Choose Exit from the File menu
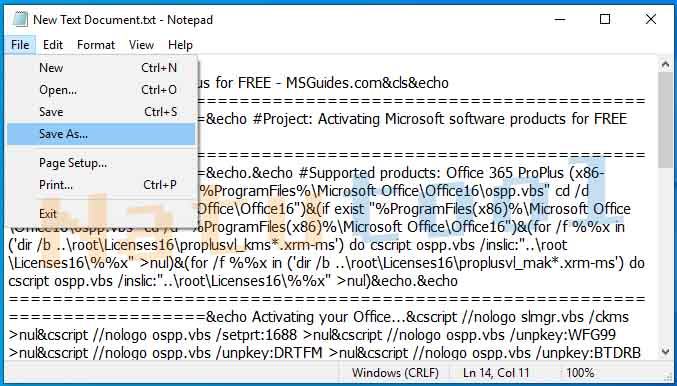The width and height of the screenshot is (677, 386). (101, 214)
